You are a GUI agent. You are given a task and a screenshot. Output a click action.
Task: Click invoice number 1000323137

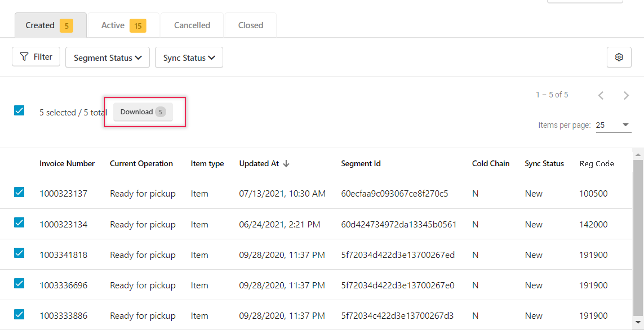(64, 194)
